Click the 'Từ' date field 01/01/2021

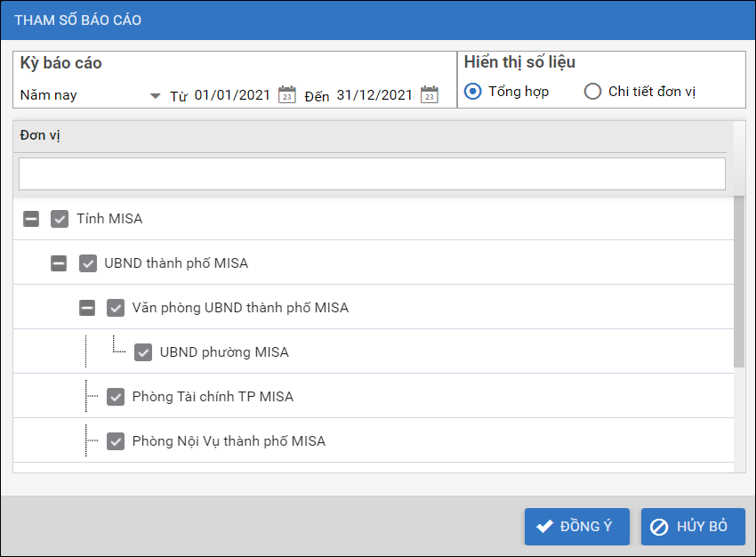tap(231, 95)
